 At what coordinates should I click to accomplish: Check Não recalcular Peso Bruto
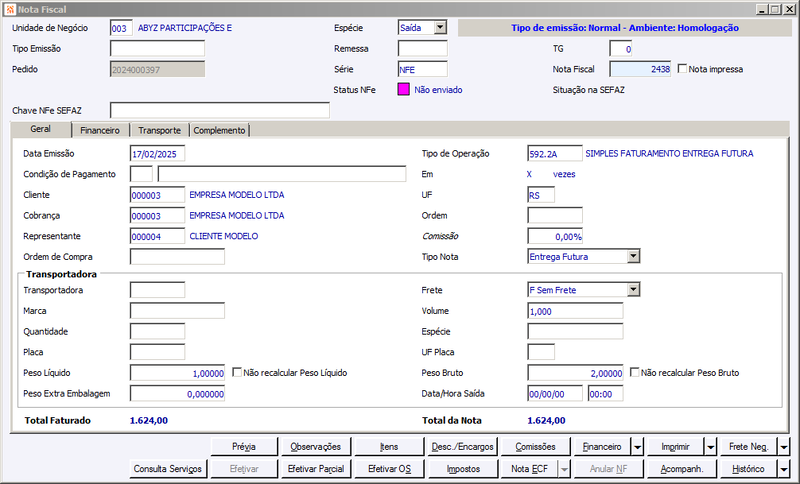(635, 372)
